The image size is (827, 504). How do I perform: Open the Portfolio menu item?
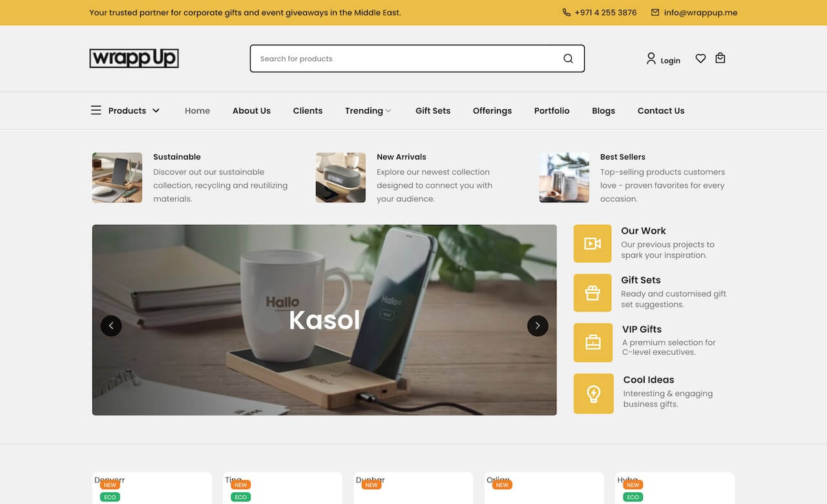[552, 110]
